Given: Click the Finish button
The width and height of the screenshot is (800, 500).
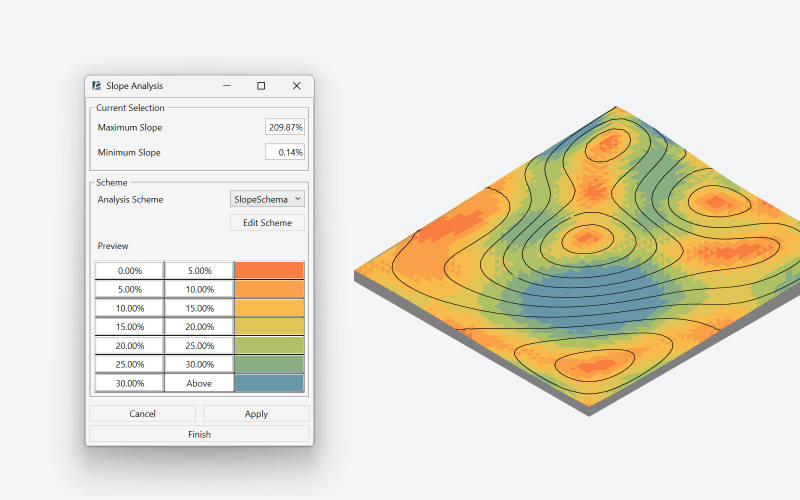Looking at the screenshot, I should click(x=199, y=434).
